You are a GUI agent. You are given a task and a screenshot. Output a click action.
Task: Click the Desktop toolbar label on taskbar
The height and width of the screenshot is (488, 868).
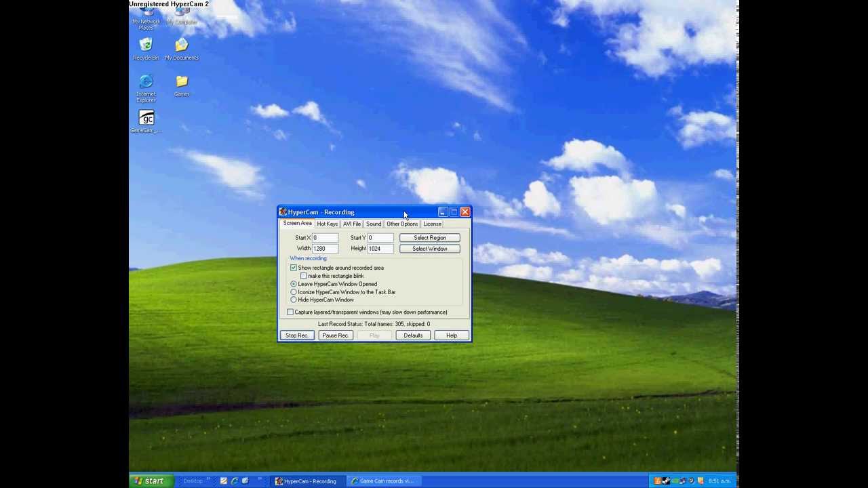pos(193,481)
